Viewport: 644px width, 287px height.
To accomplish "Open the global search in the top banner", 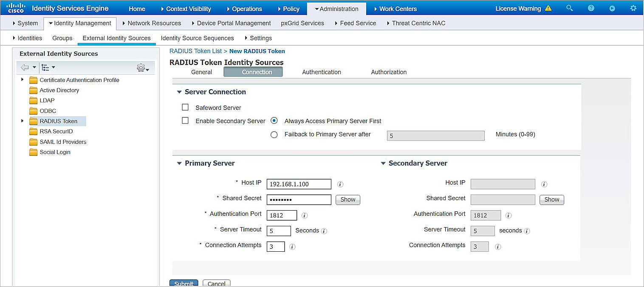I will click(569, 8).
